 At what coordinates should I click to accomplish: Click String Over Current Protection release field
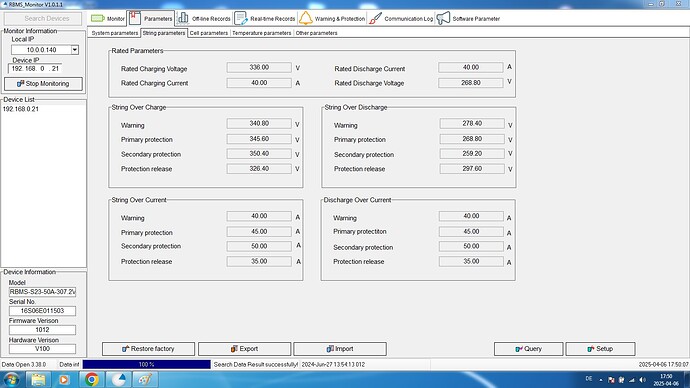click(259, 261)
